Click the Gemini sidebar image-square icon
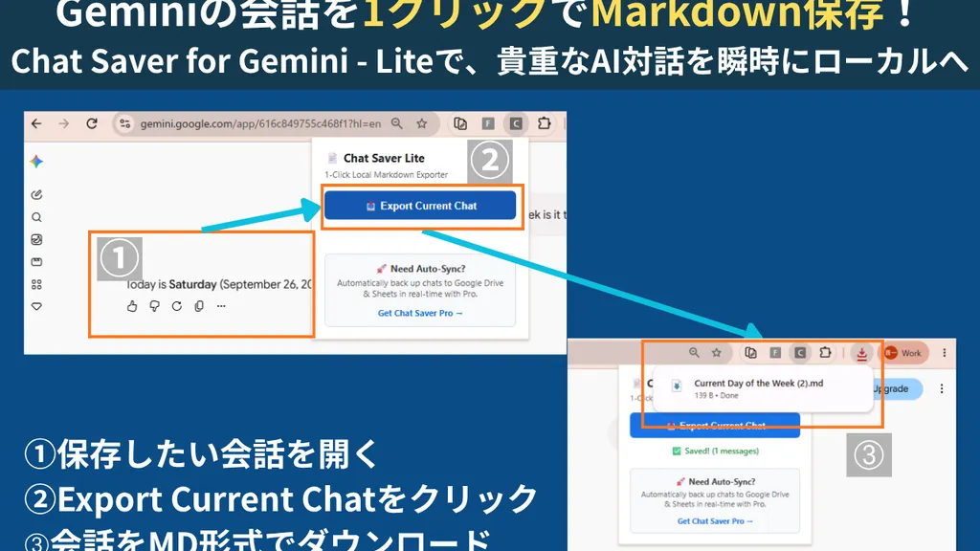Screen dimensions: 980x551 pyautogui.click(x=36, y=239)
